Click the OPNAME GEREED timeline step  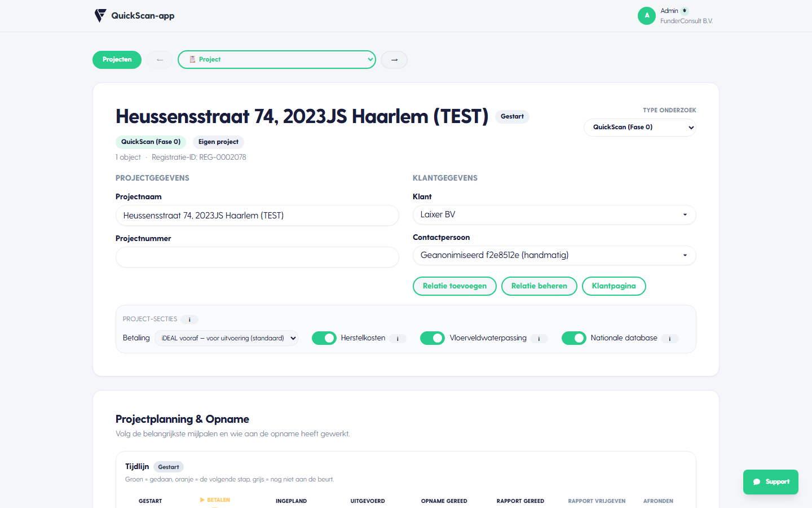444,501
